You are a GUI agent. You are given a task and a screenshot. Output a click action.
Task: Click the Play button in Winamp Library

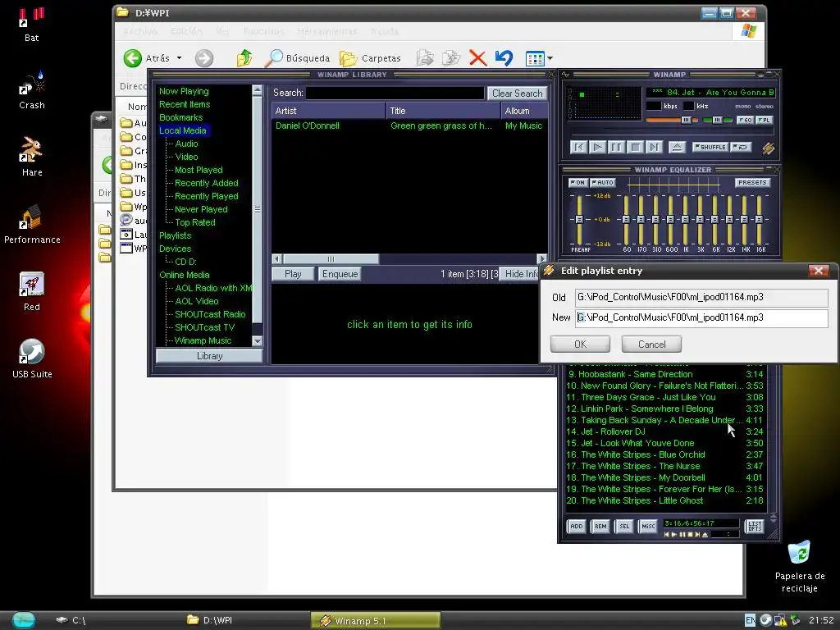click(293, 274)
